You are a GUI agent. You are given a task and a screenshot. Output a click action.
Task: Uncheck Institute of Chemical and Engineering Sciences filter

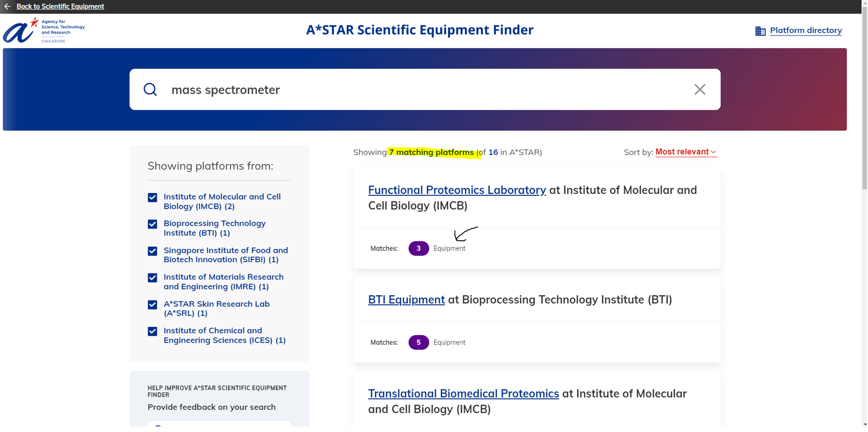coord(152,331)
